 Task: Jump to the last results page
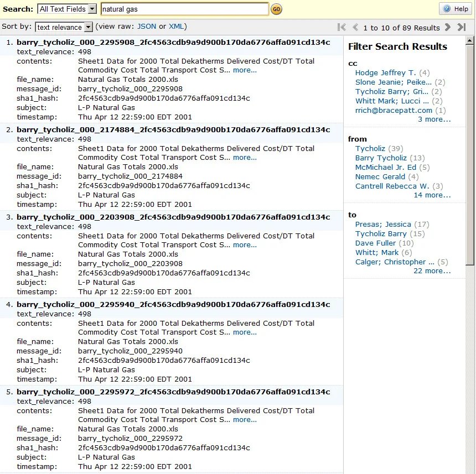[x=463, y=27]
